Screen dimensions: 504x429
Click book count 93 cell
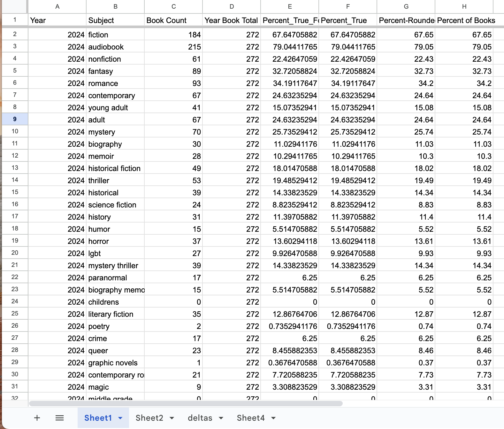173,83
